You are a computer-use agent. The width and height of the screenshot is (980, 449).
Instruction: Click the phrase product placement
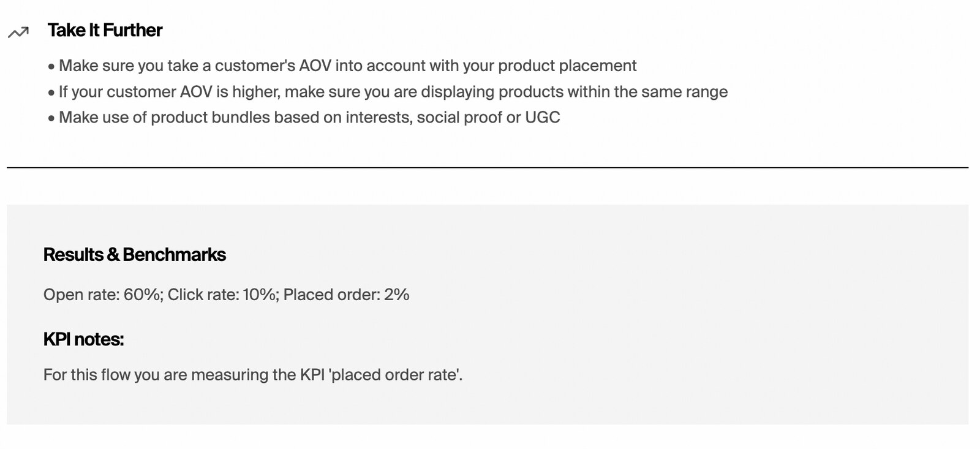coord(567,66)
